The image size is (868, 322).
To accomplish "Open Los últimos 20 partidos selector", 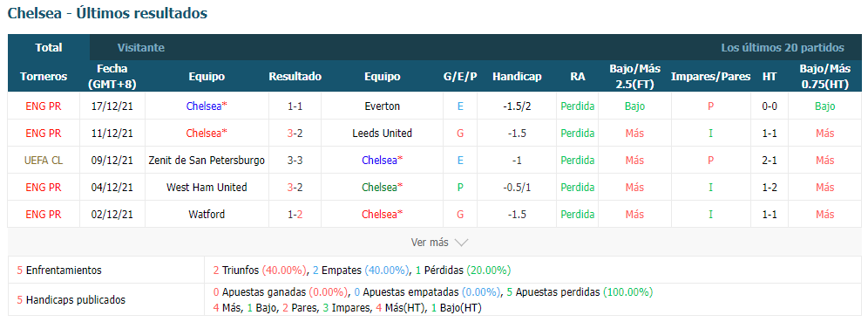I will [x=783, y=48].
